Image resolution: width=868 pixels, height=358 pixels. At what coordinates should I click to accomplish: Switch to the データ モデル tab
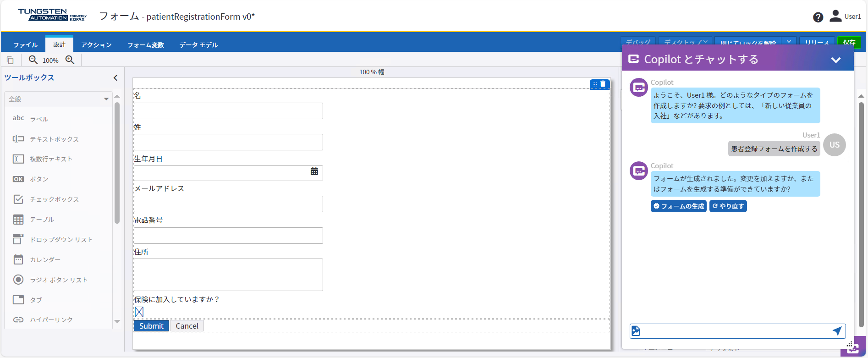(198, 45)
